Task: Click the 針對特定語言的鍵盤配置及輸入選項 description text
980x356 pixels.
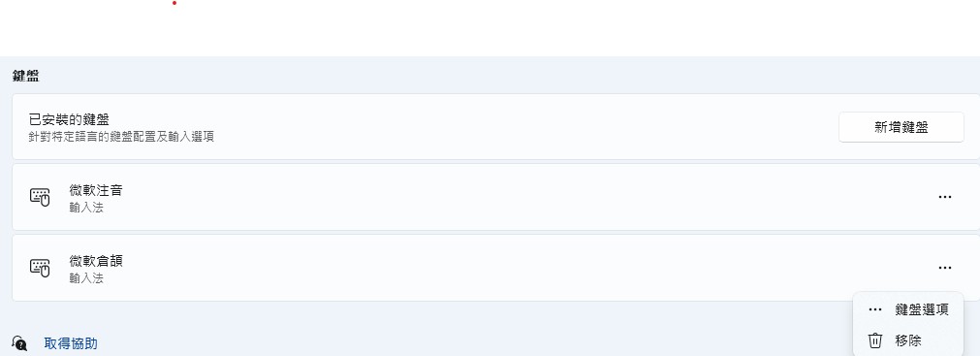Action: 121,137
